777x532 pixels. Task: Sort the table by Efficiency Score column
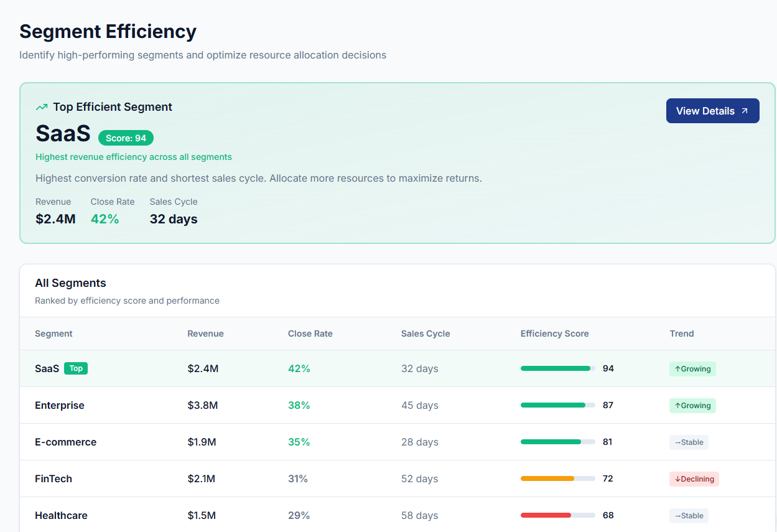554,334
